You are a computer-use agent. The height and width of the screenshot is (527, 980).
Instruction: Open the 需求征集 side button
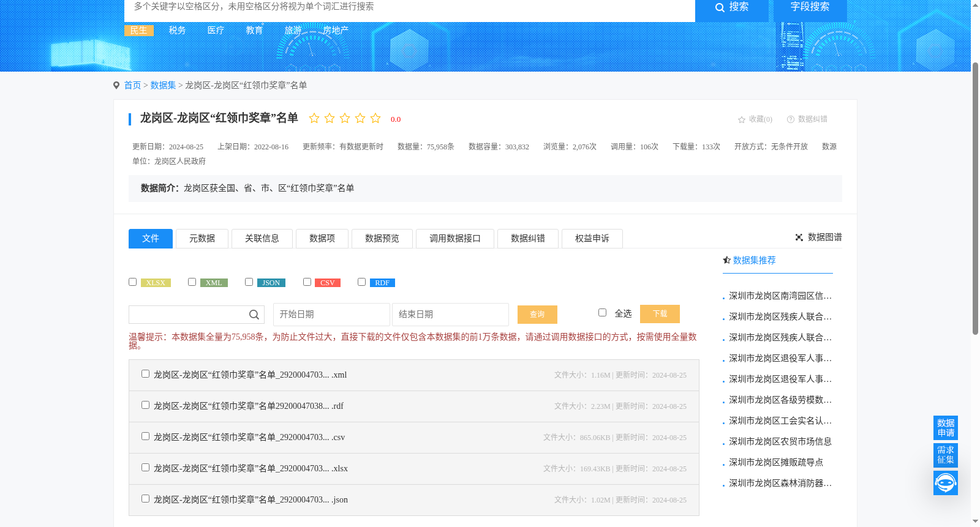coord(946,455)
